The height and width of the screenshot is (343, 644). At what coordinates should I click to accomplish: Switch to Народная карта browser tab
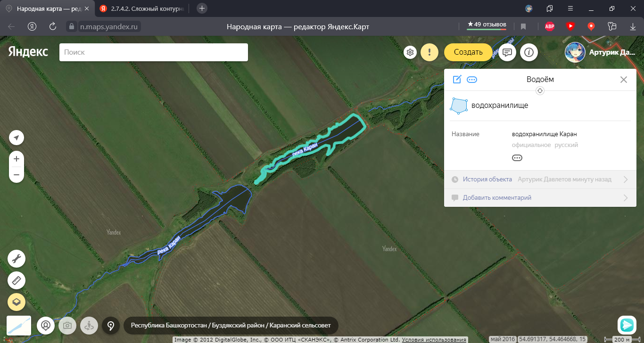pyautogui.click(x=46, y=8)
